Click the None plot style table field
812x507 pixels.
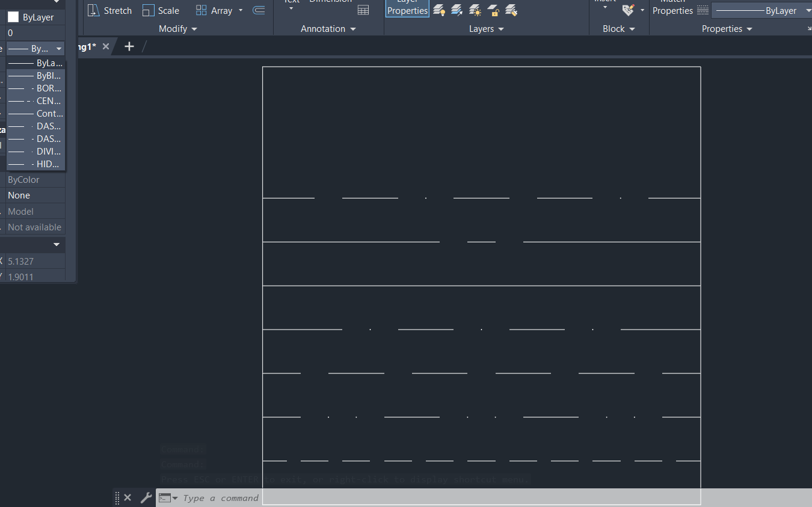click(x=35, y=195)
